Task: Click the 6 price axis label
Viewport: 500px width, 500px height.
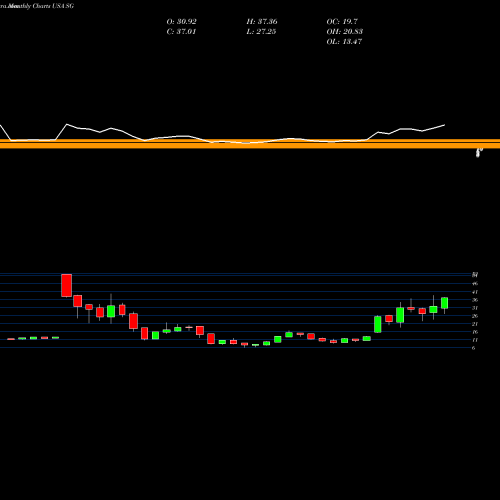Action: pyautogui.click(x=474, y=348)
